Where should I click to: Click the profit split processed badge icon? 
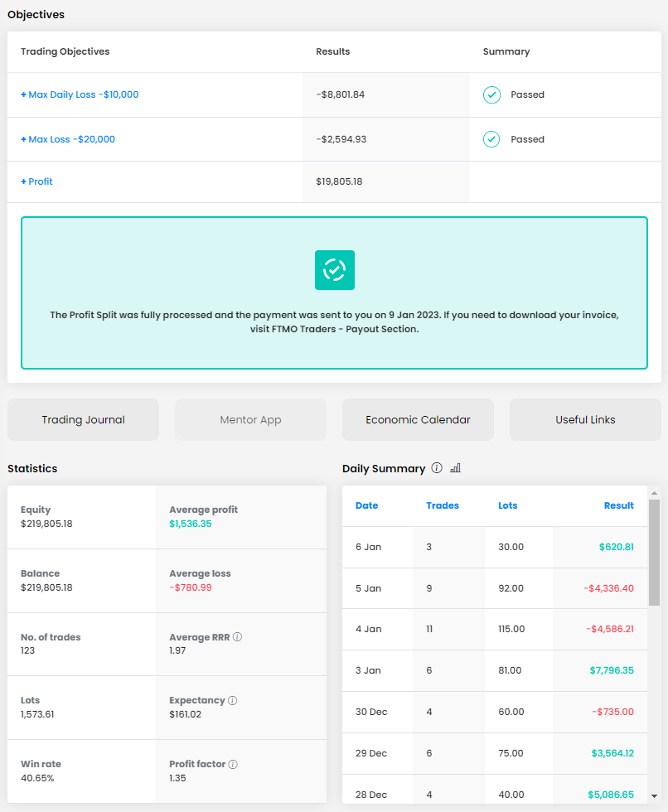point(335,270)
